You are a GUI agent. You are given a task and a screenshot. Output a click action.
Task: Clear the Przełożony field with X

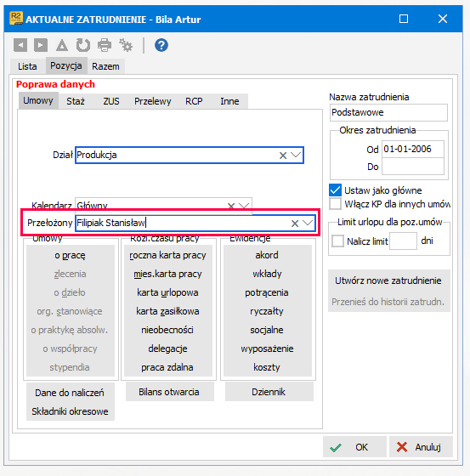coord(295,224)
